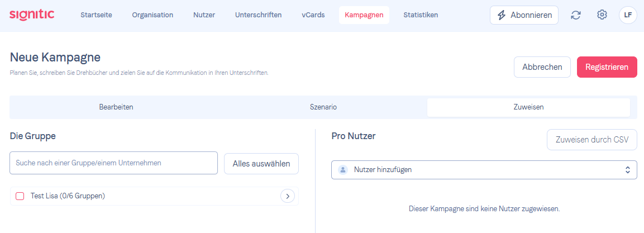Expand Test Lisa groups with chevron arrow
Image resolution: width=644 pixels, height=233 pixels.
point(288,197)
